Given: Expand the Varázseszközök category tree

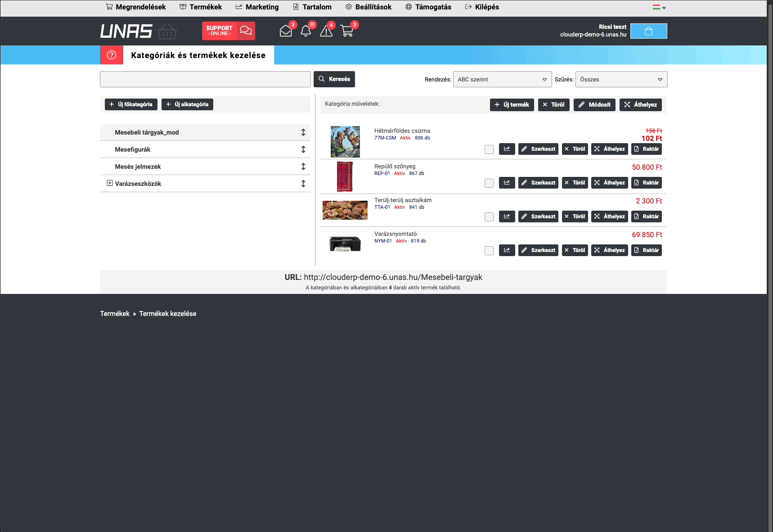Looking at the screenshot, I should [x=109, y=183].
